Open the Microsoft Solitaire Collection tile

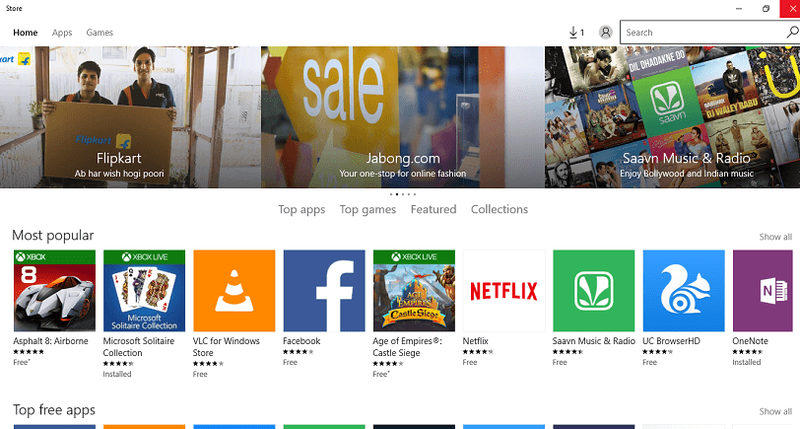tap(144, 291)
